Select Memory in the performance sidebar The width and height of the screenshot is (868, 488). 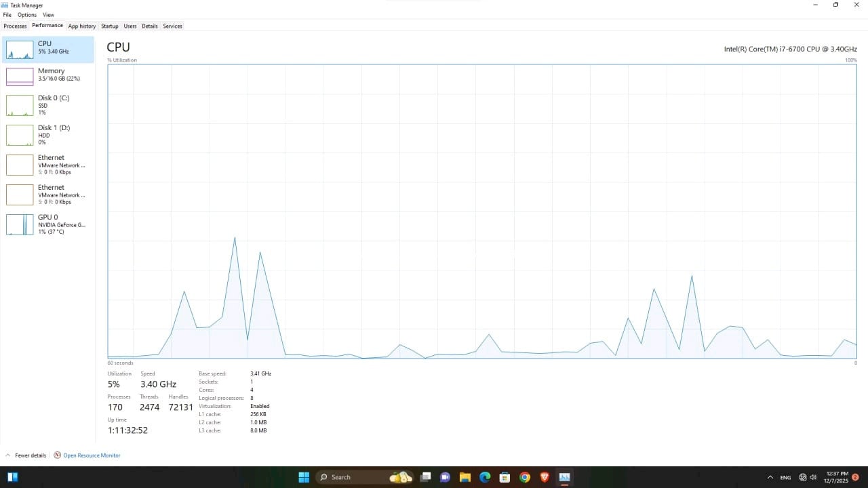(x=48, y=76)
